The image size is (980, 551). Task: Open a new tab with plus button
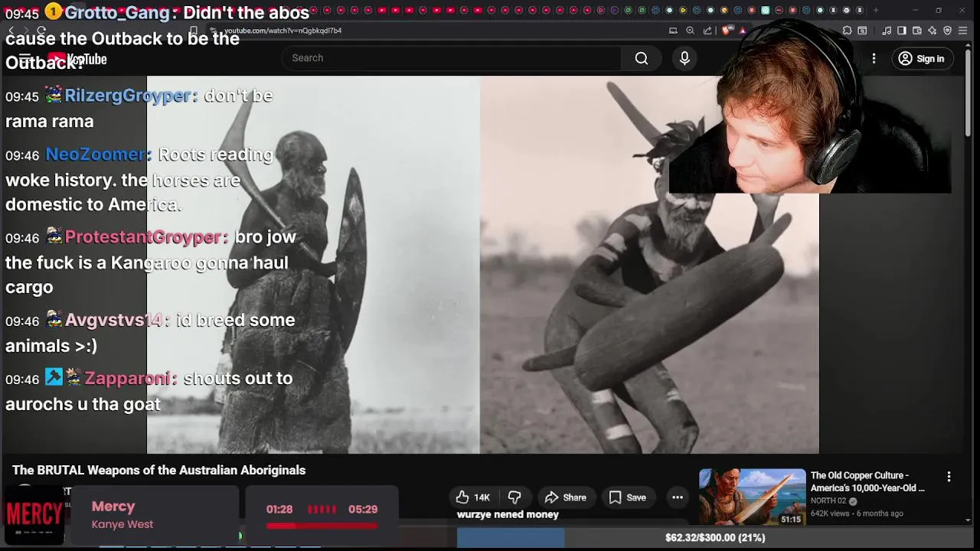pyautogui.click(x=876, y=10)
